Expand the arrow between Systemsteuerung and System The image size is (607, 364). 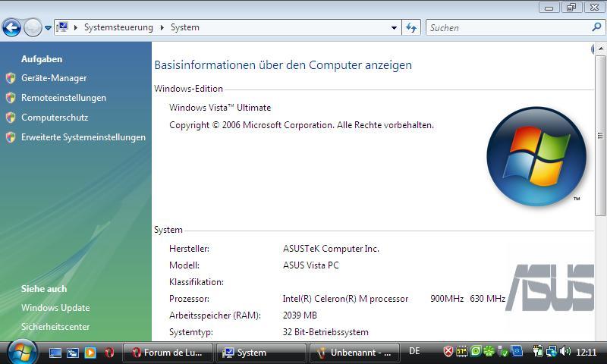click(162, 27)
